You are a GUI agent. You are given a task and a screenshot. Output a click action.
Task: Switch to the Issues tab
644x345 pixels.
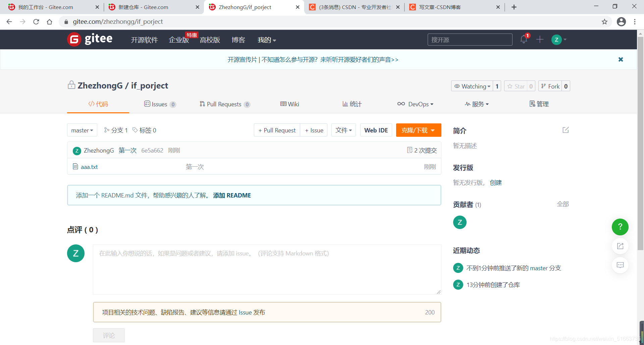(x=160, y=104)
